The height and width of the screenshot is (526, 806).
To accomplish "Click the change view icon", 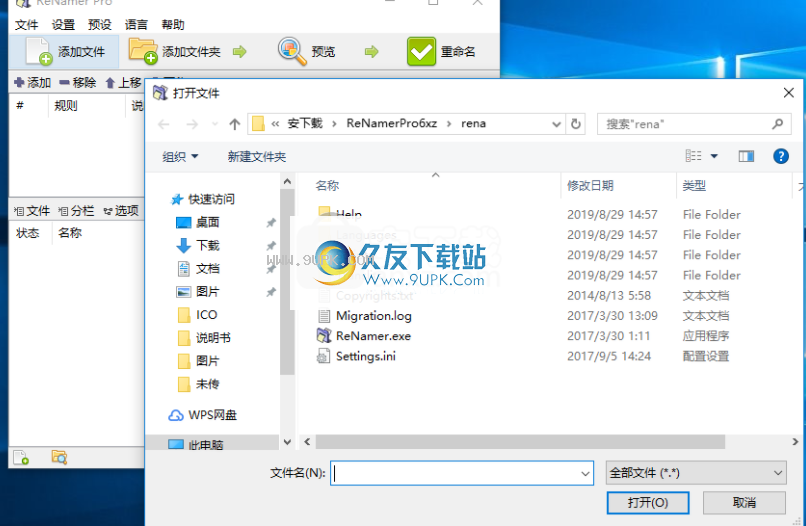I will [x=693, y=156].
